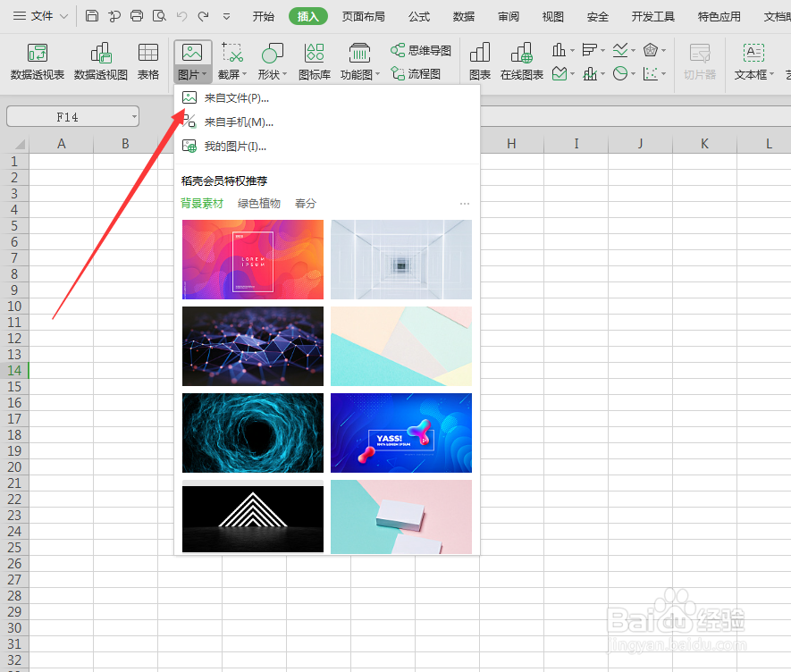Screen dimensions: 791x672
Task: Pick the pink business card mockup thumbnail
Action: click(401, 517)
